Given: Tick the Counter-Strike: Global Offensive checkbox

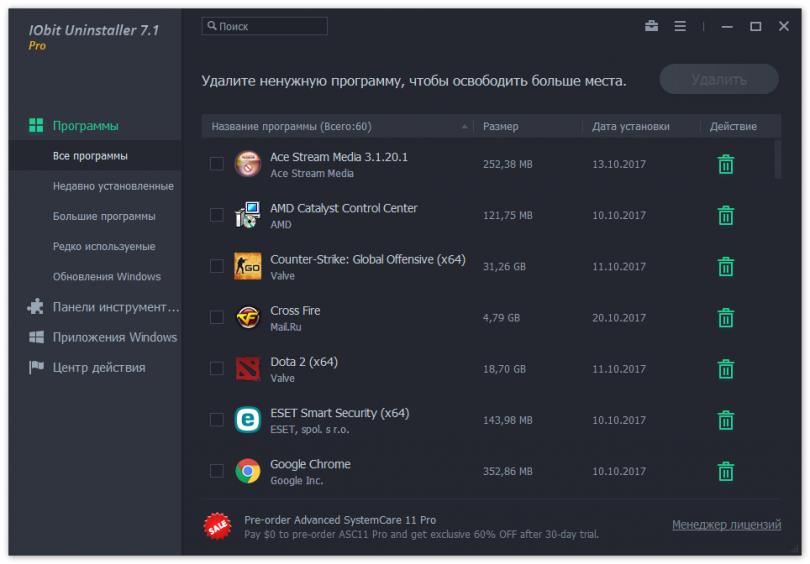Looking at the screenshot, I should tap(217, 266).
